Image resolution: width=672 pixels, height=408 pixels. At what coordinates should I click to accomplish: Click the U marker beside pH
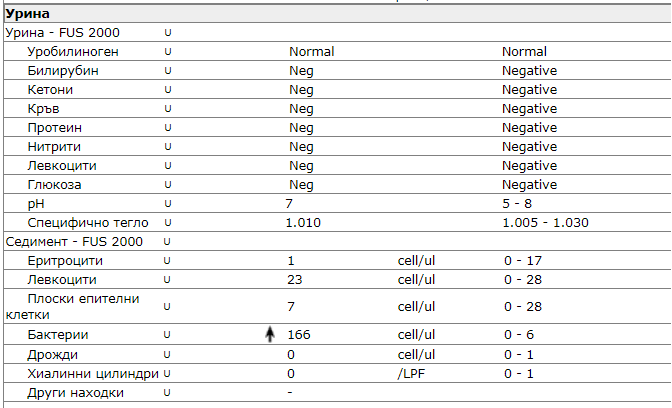tap(168, 204)
